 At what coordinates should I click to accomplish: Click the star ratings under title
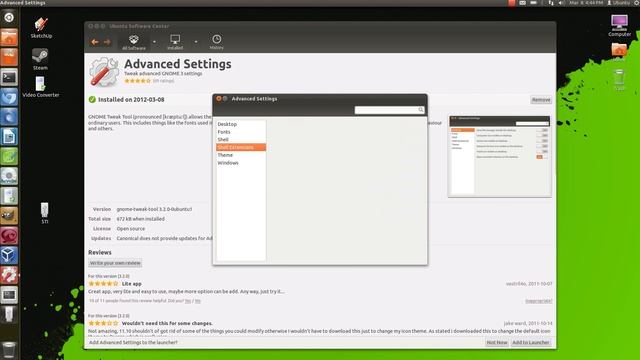[137, 81]
